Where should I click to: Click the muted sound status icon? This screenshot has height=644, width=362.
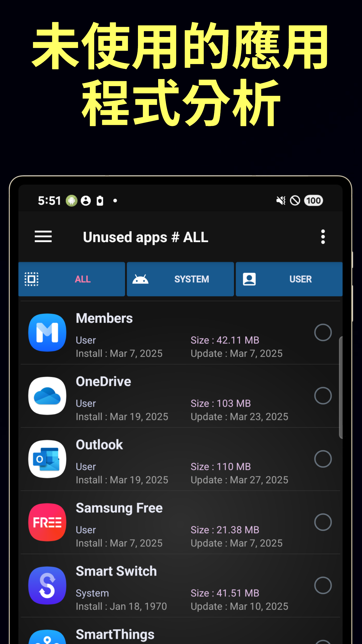(x=281, y=201)
